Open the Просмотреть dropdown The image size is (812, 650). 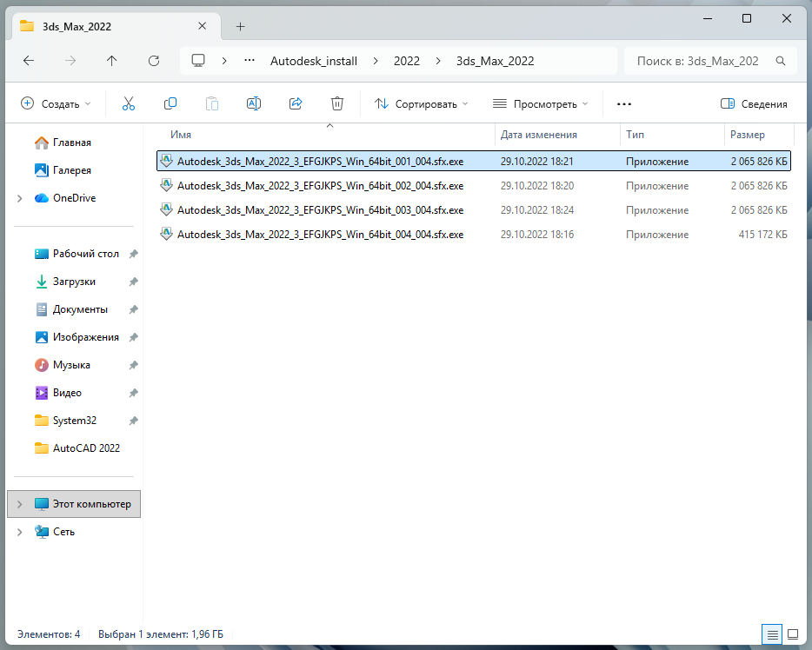click(x=540, y=104)
